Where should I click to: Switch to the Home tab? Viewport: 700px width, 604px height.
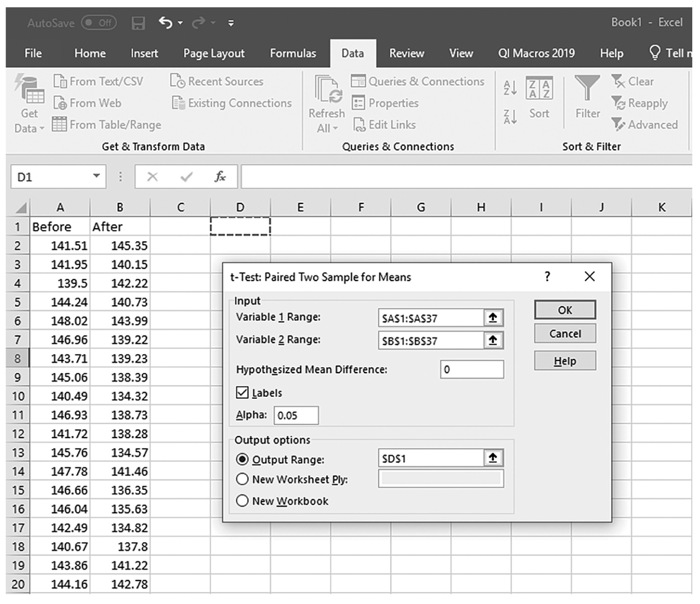tap(90, 53)
